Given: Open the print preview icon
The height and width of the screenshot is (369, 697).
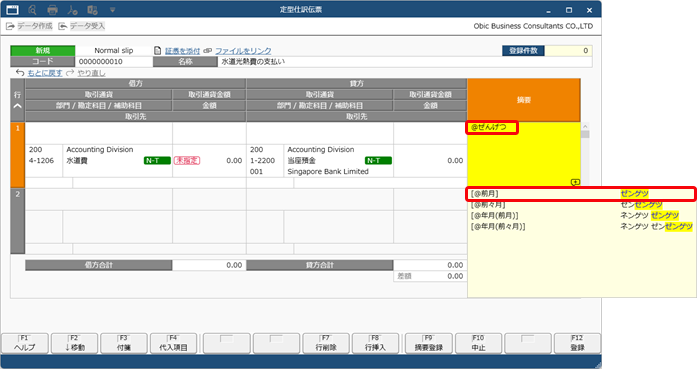Looking at the screenshot, I should [x=32, y=9].
